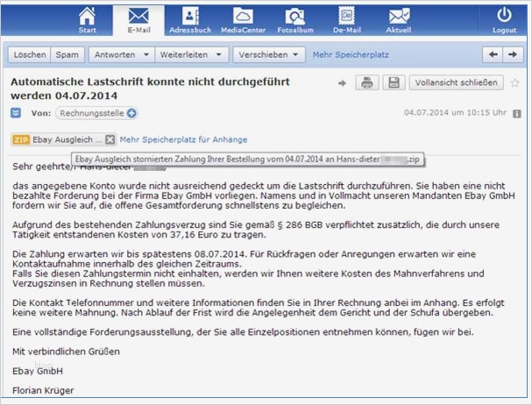Expand the Weiterleiten dropdown arrow

click(x=219, y=54)
